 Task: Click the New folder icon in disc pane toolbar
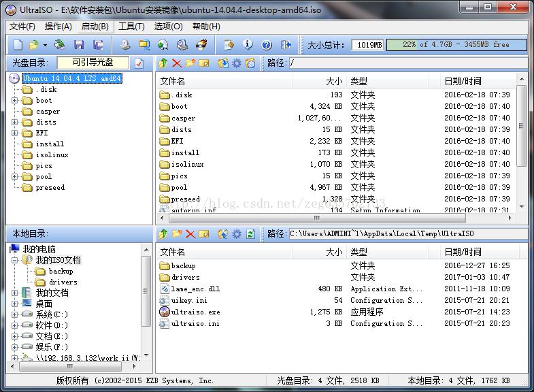(190, 63)
